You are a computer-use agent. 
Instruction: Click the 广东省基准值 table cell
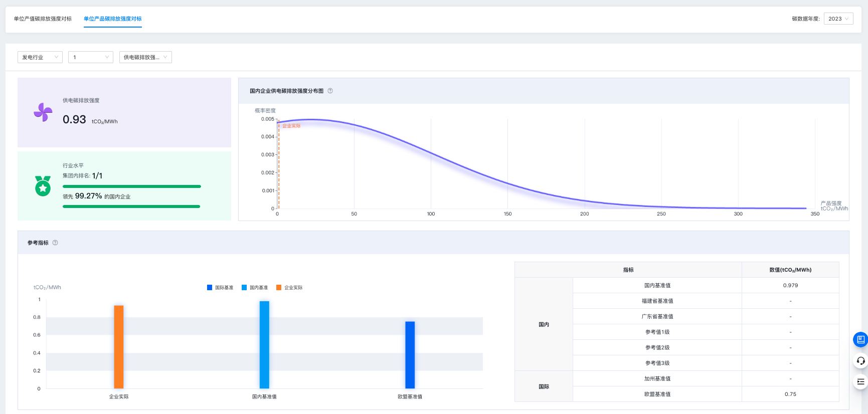pyautogui.click(x=657, y=316)
